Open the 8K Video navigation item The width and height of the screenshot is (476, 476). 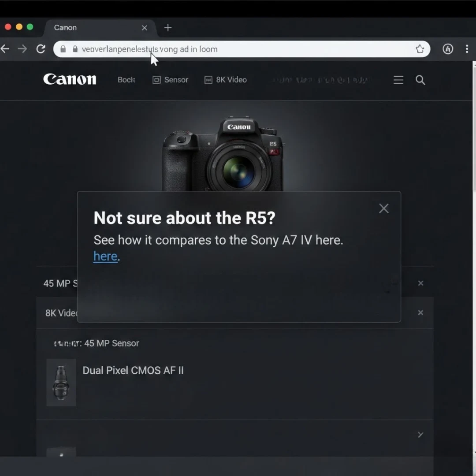tap(226, 80)
